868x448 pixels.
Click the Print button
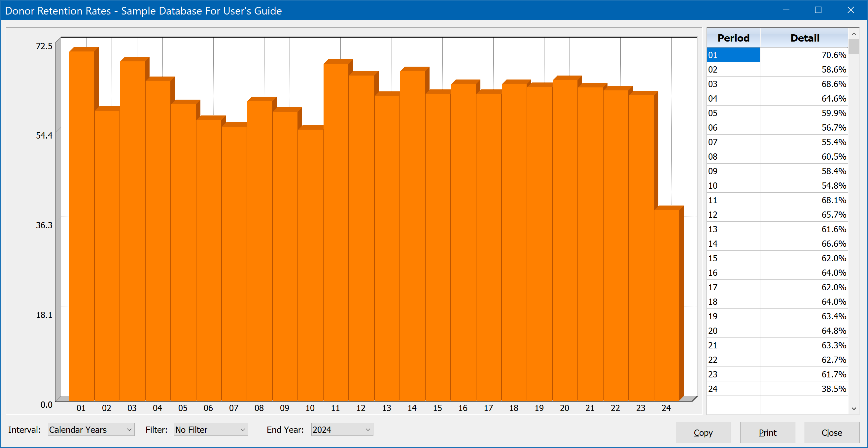coord(768,432)
